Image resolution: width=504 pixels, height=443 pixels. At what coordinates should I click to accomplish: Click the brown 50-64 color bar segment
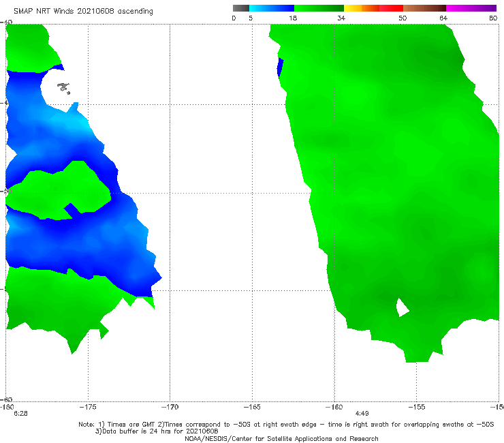(x=424, y=8)
